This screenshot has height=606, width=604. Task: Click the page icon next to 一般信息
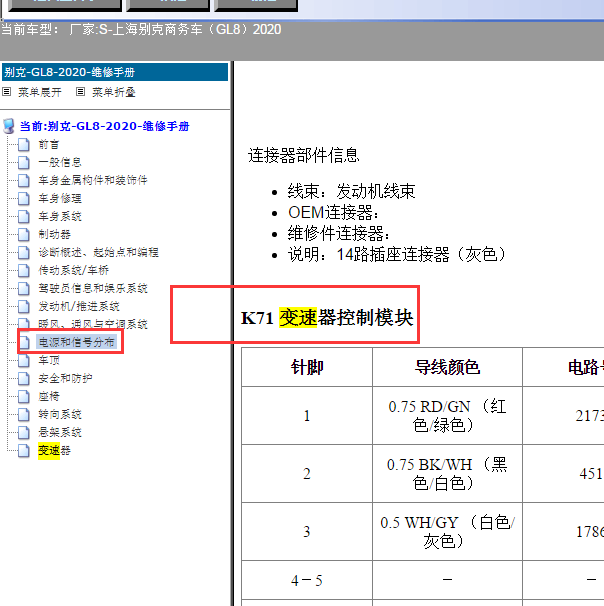24,162
